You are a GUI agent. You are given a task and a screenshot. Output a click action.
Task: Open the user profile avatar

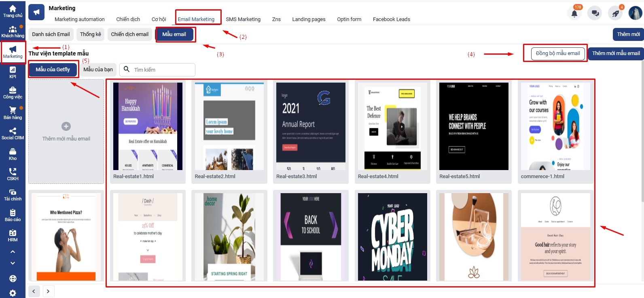pyautogui.click(x=635, y=13)
